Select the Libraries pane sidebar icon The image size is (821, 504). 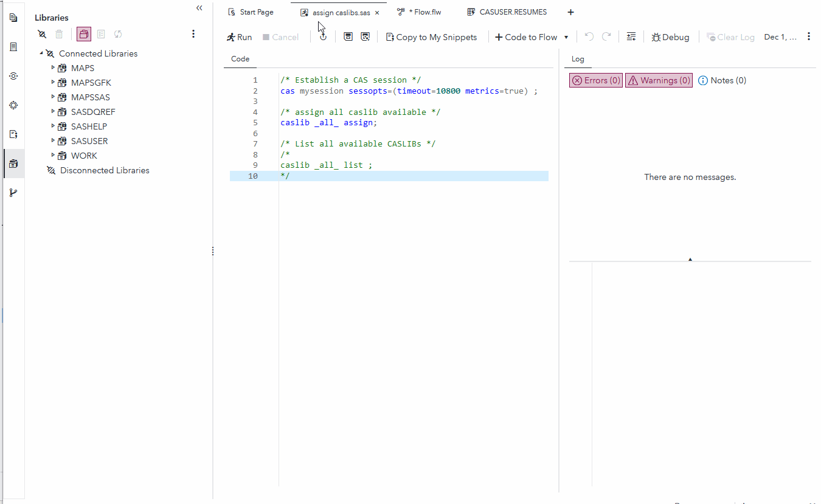[x=13, y=164]
